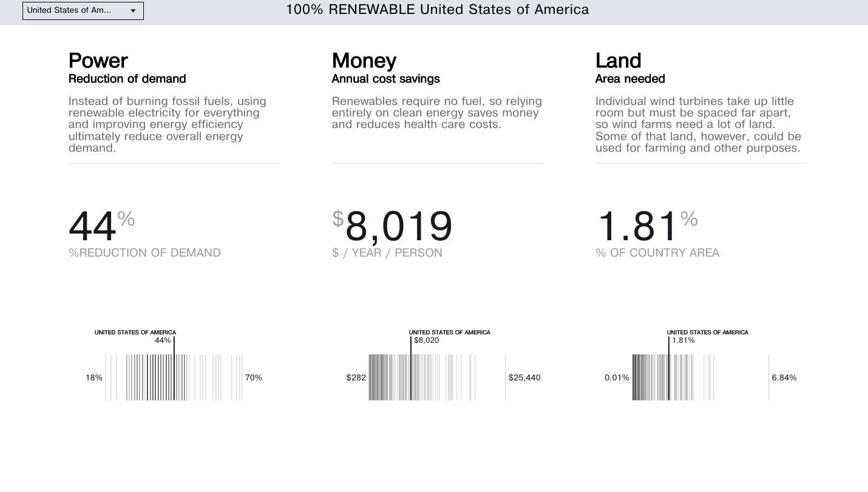This screenshot has height=492, width=868.
Task: Click the USA marker line in Money chart
Action: pos(411,376)
